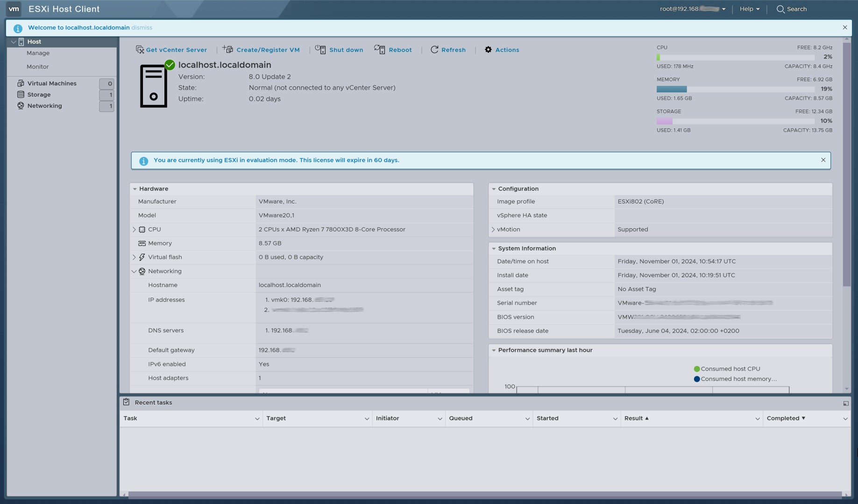Open Networking in navigator

pos(44,105)
